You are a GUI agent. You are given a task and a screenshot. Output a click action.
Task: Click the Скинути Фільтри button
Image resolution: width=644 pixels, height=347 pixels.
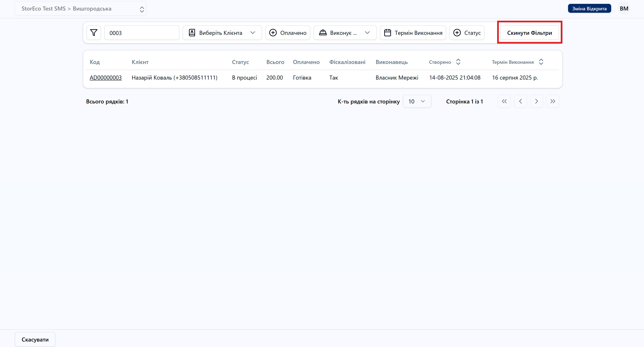529,33
